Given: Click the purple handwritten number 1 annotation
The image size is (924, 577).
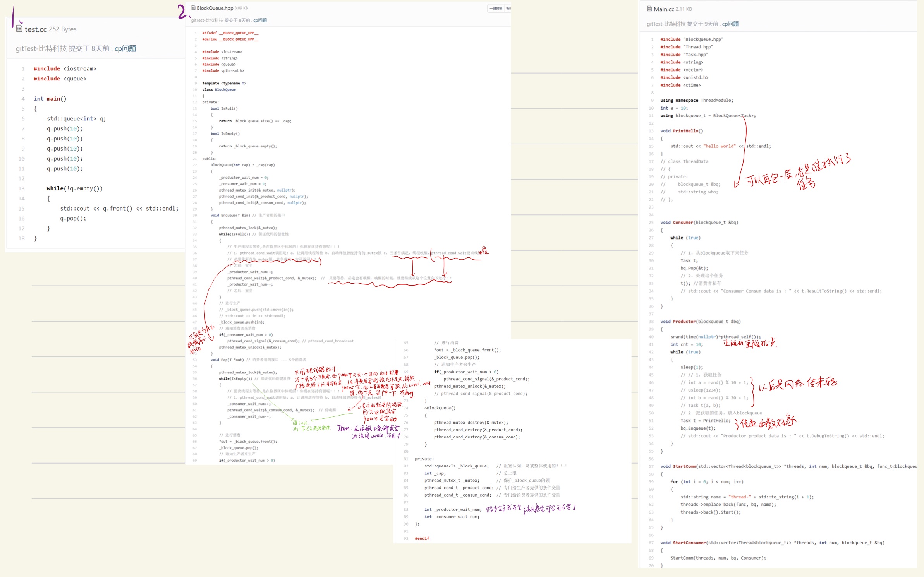Looking at the screenshot, I should (13, 17).
